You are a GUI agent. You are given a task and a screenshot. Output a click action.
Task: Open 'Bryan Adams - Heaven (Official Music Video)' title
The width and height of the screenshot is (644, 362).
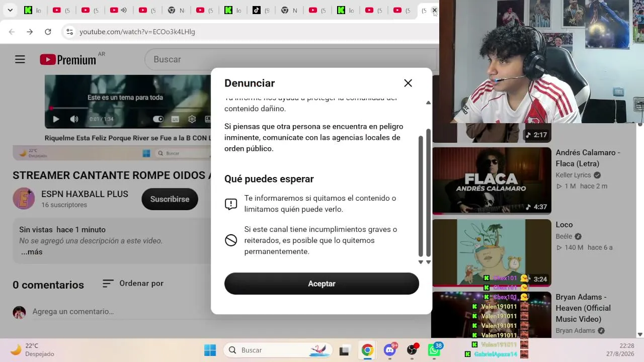[583, 308]
